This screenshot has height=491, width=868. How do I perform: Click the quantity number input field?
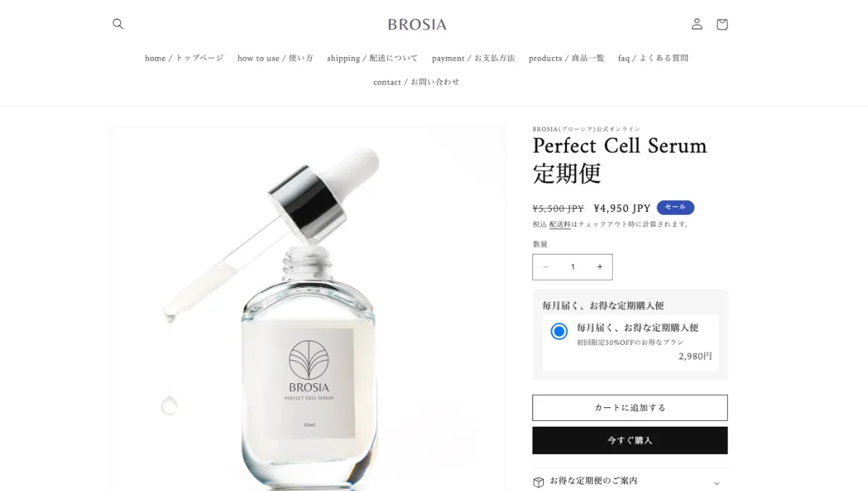(x=573, y=267)
